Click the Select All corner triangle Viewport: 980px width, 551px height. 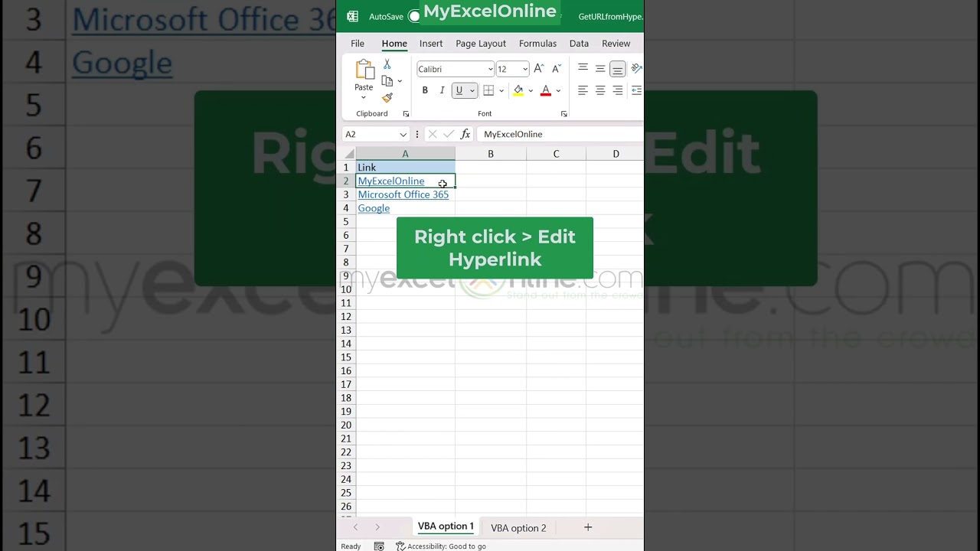pyautogui.click(x=349, y=154)
